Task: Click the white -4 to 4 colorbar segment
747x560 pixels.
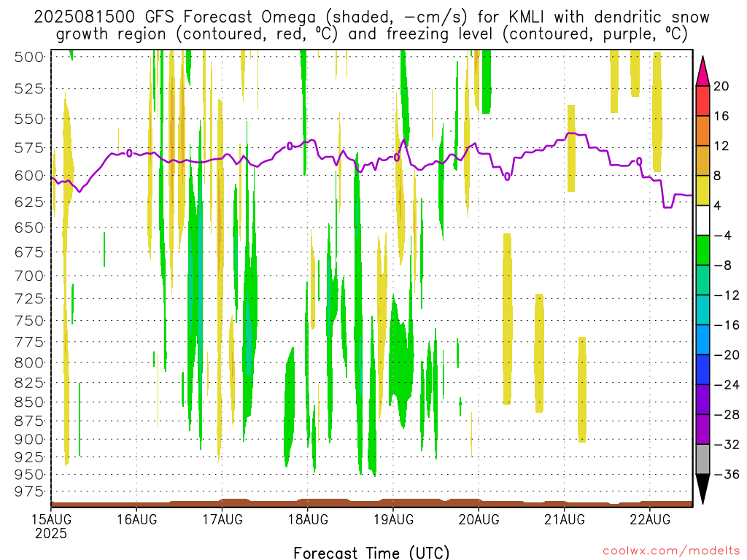Action: [x=703, y=220]
